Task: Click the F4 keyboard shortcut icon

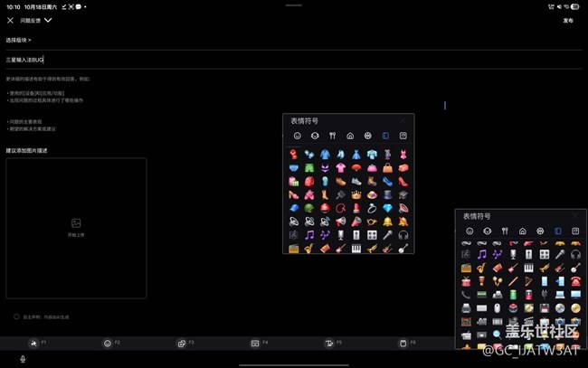Action: point(254,344)
